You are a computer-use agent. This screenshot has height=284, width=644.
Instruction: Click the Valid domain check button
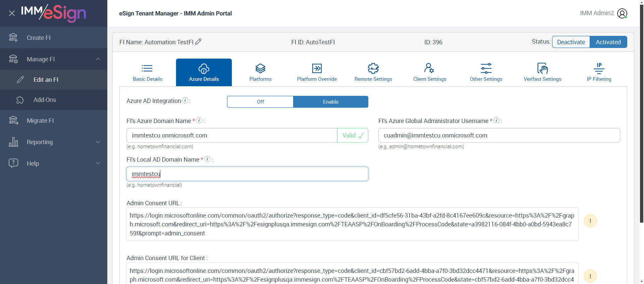point(353,135)
